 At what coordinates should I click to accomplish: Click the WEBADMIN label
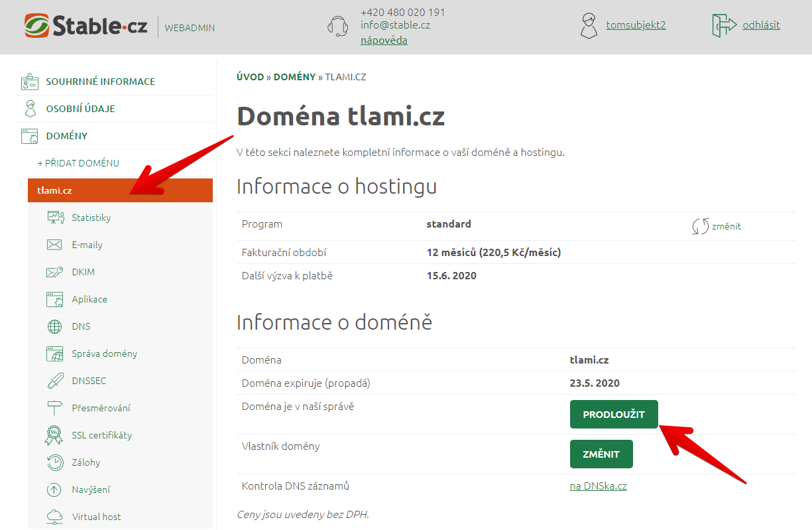coord(190,28)
